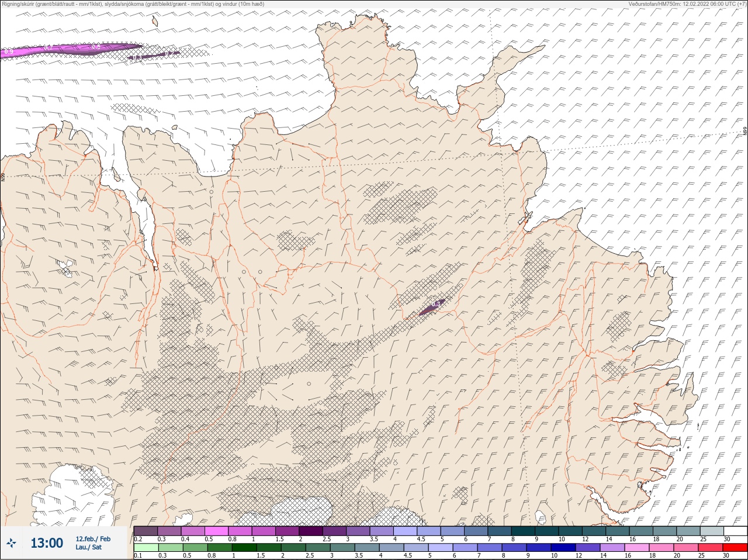Click the dark purple 2 swatch, upper legend row
Screen dimensions: 748x560
point(311,531)
